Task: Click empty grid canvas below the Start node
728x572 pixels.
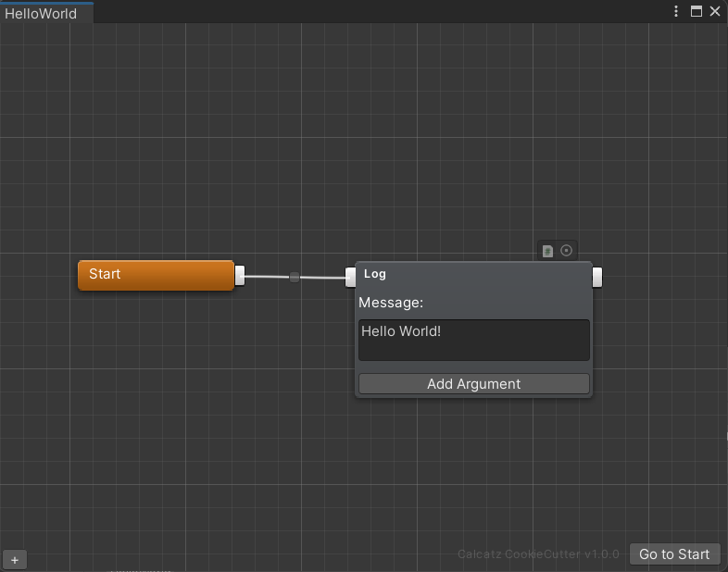Action: pos(156,417)
